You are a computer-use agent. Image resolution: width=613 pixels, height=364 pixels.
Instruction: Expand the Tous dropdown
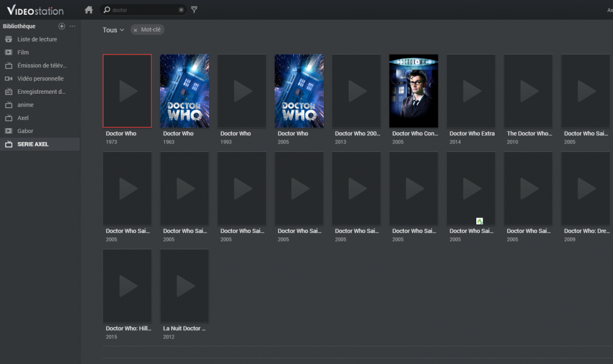click(x=113, y=30)
